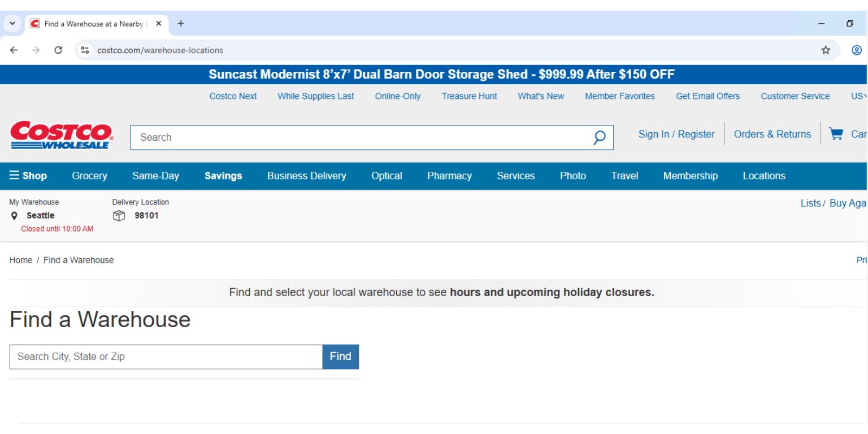Go forward in browser history
868x434 pixels.
tap(36, 50)
